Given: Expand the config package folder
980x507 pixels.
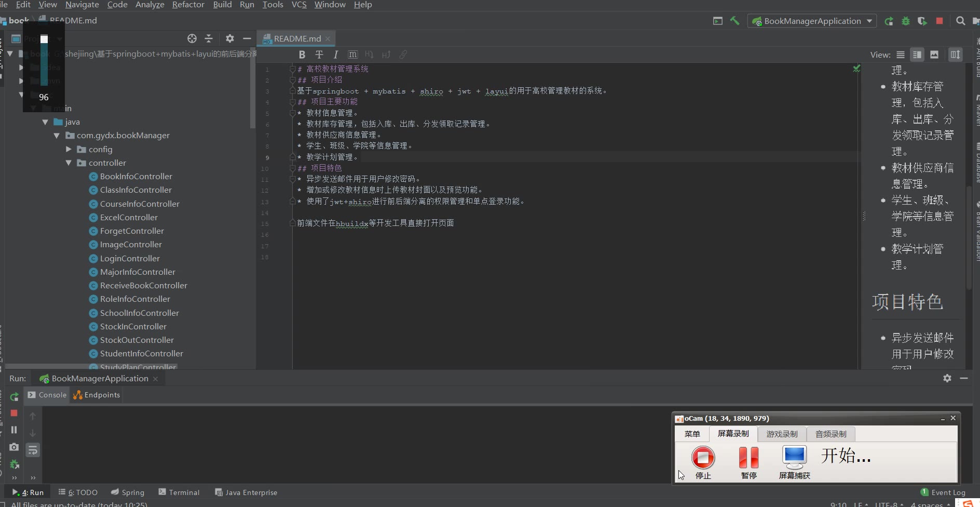Looking at the screenshot, I should pos(69,149).
